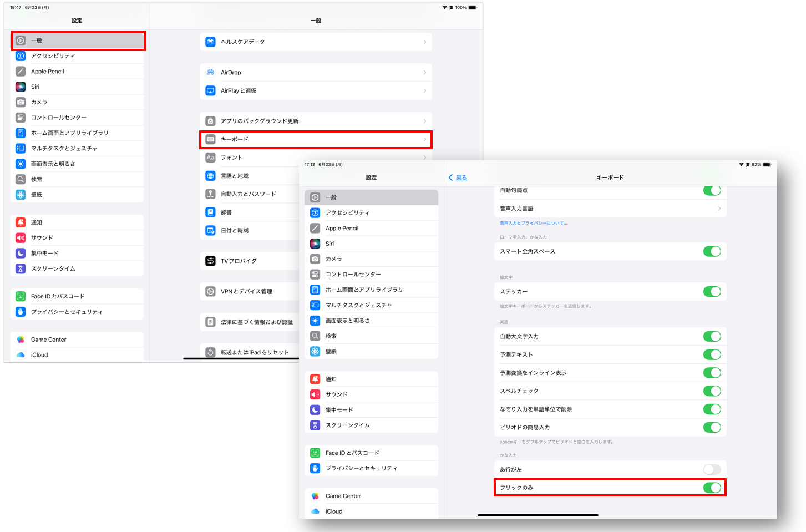Toggle なぞり入力を単語単位で削除 switch

[x=712, y=409]
